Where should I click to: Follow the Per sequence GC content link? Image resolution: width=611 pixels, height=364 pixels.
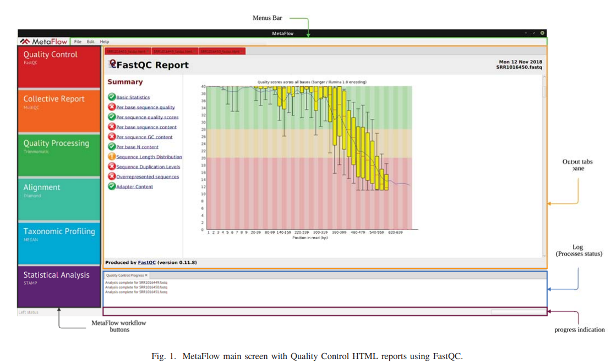144,137
